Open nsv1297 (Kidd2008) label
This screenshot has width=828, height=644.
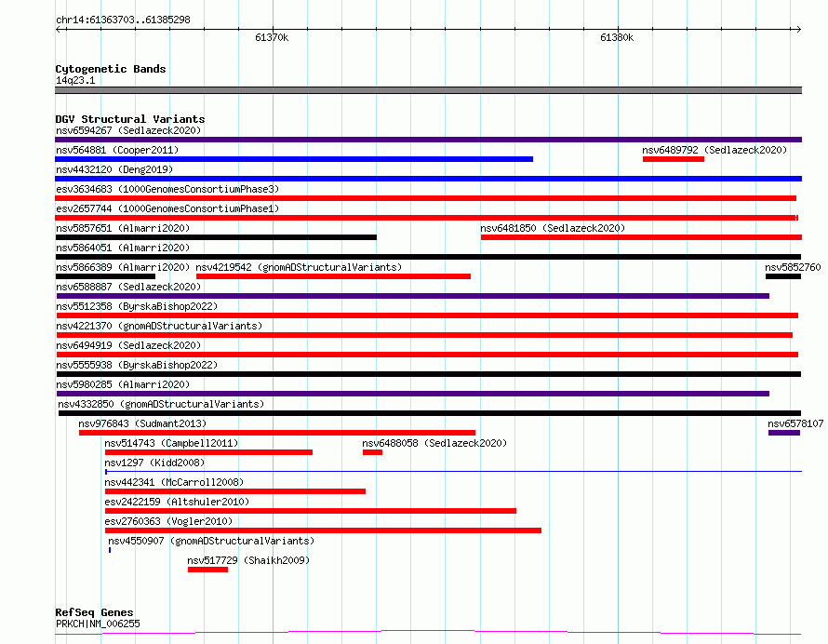point(154,463)
